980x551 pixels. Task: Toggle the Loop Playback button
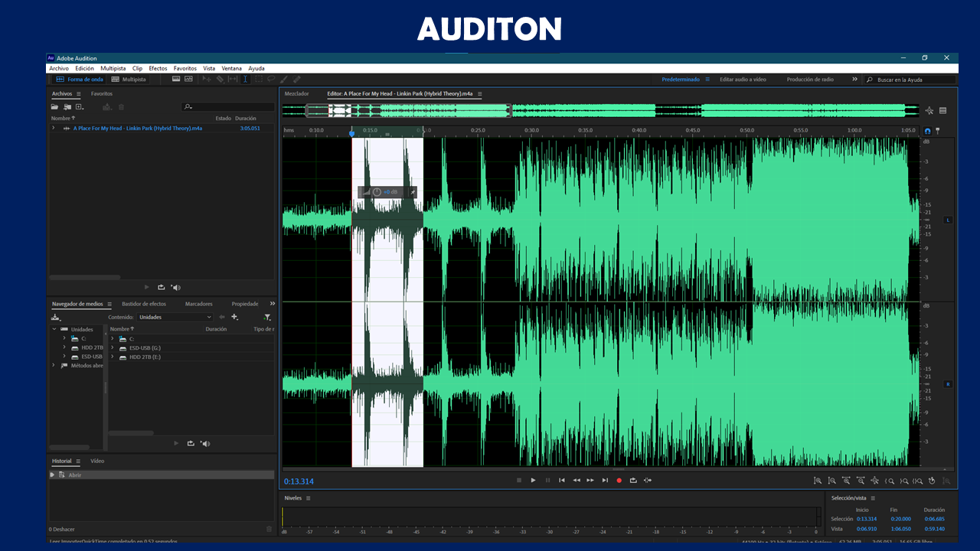point(633,481)
